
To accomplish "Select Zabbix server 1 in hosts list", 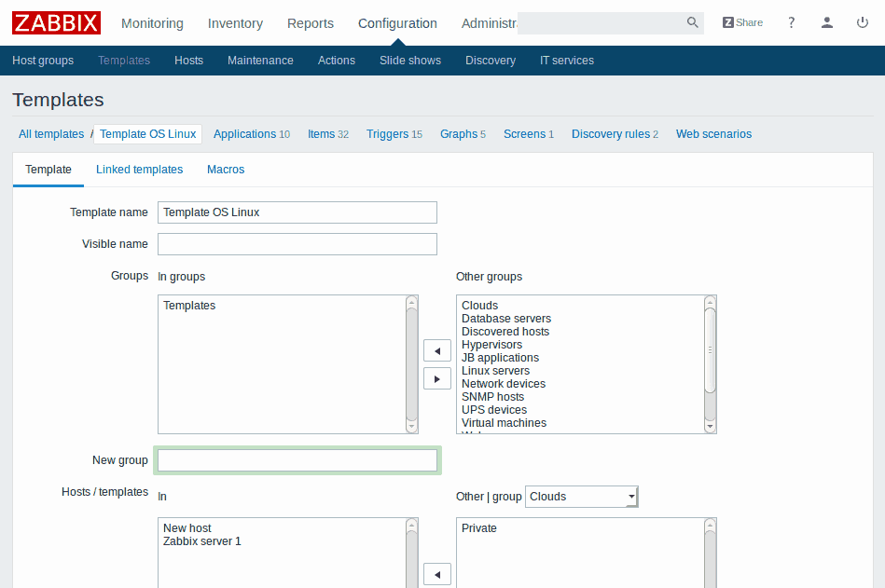I will pos(201,541).
